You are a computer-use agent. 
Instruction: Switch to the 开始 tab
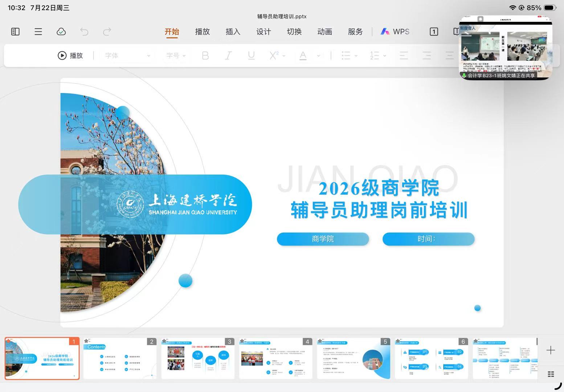pos(172,32)
